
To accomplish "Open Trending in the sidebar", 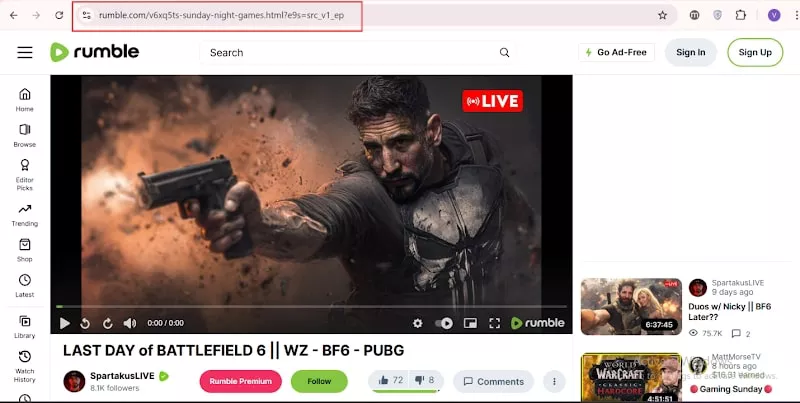I will coord(24,215).
